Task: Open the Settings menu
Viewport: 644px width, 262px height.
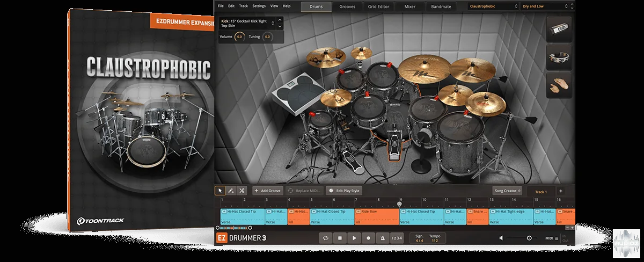Action: point(259,5)
